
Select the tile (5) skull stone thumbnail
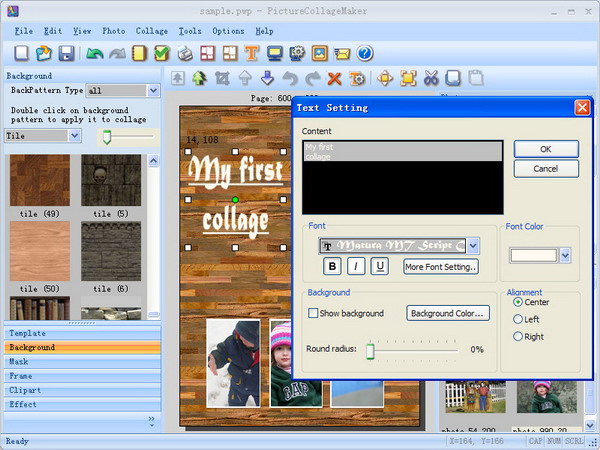pyautogui.click(x=111, y=180)
